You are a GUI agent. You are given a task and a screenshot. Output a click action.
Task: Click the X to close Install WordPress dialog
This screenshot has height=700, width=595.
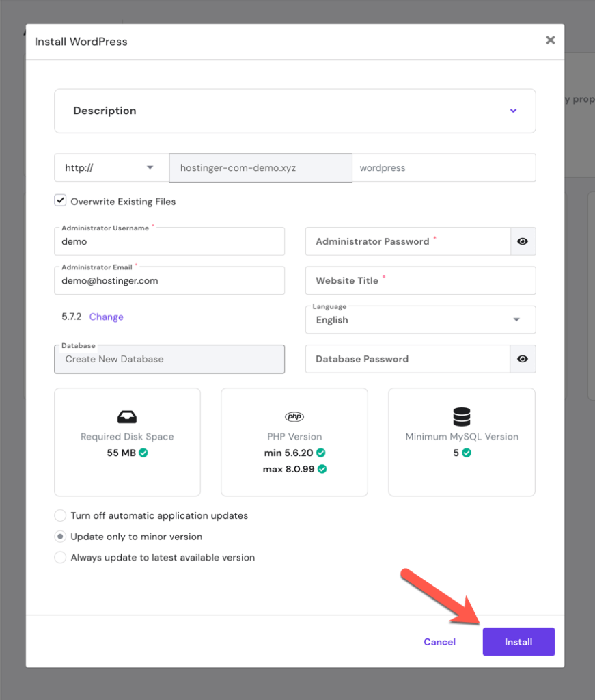(551, 40)
